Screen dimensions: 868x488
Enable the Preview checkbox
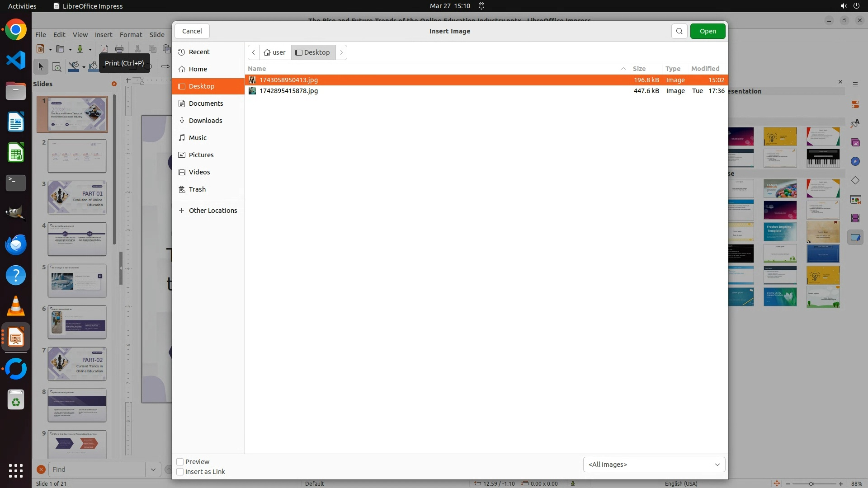180,462
